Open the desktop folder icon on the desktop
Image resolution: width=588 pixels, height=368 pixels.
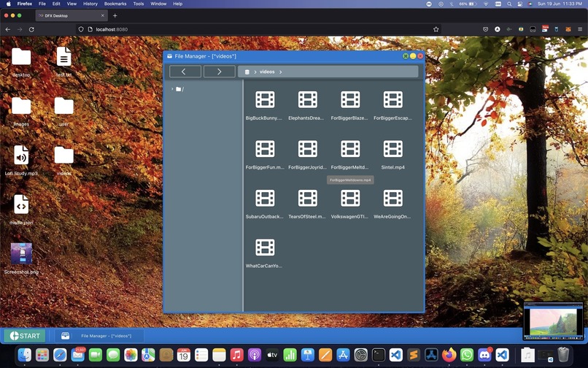tap(21, 57)
